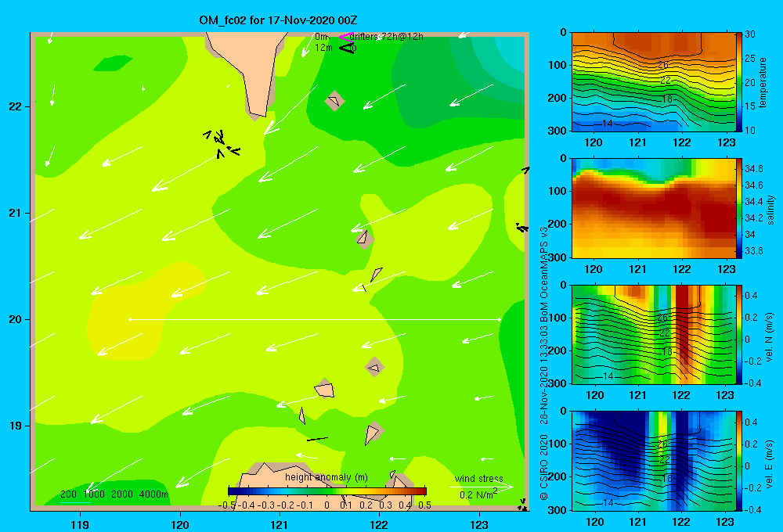Click the vertical 'salinity' axis label

pos(770,210)
